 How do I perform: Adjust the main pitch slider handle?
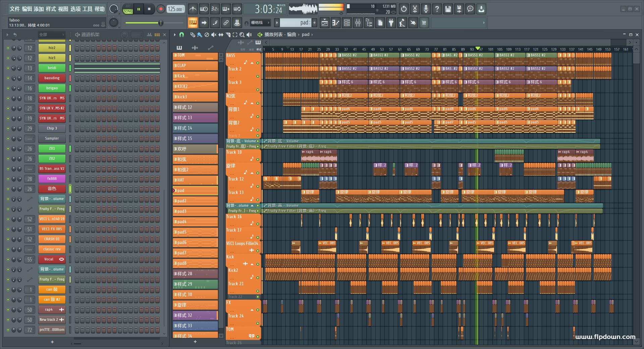161,23
